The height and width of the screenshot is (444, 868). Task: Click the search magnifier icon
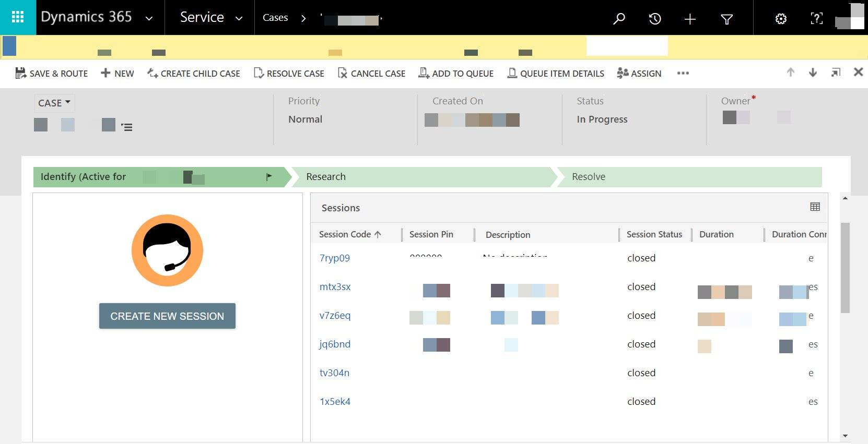tap(619, 19)
